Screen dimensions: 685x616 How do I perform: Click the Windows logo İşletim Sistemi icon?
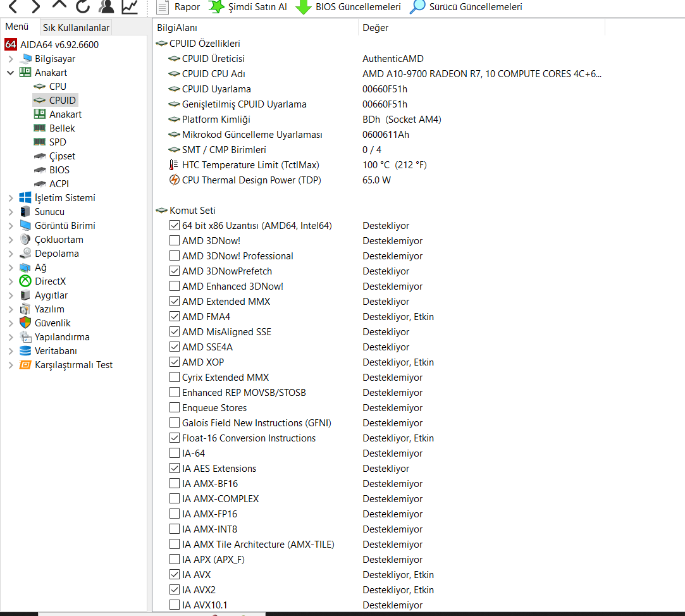[x=25, y=197]
